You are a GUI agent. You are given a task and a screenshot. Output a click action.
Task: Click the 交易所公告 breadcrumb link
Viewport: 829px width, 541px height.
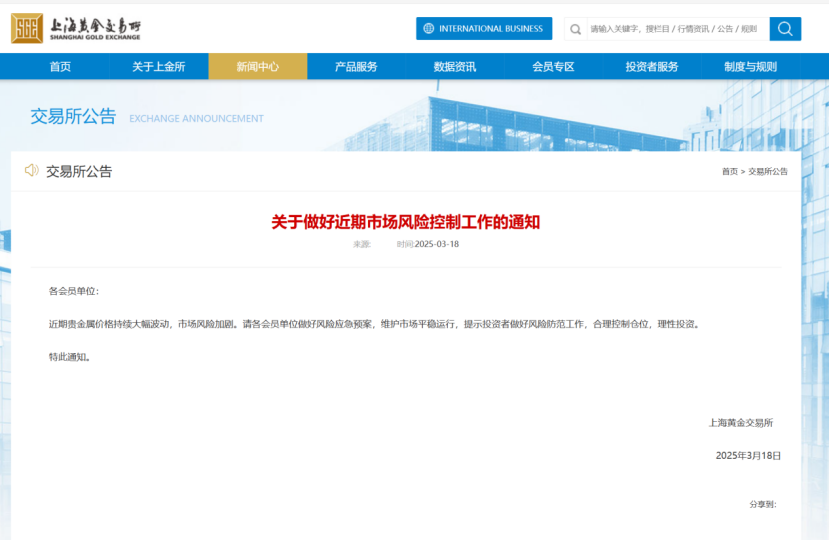pyautogui.click(x=768, y=172)
